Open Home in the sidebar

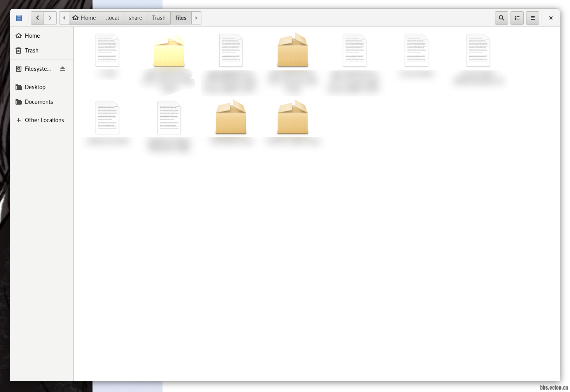pyautogui.click(x=32, y=36)
